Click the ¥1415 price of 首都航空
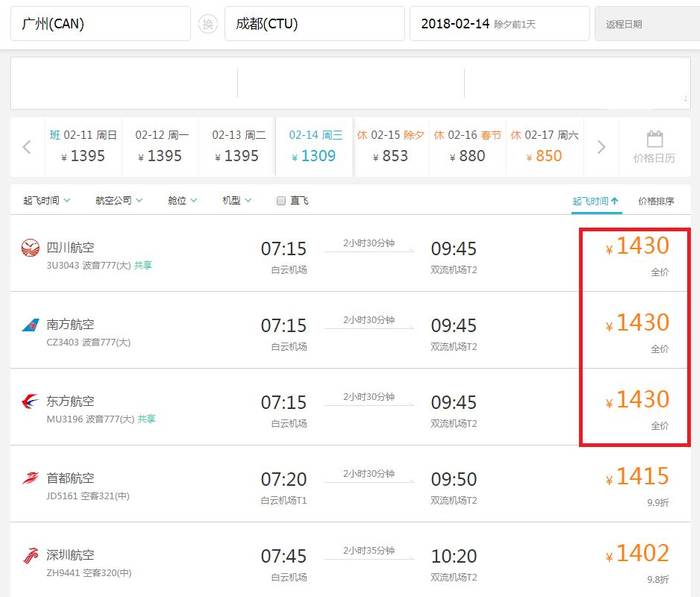Screen dimensions: 700x597 tap(637, 476)
